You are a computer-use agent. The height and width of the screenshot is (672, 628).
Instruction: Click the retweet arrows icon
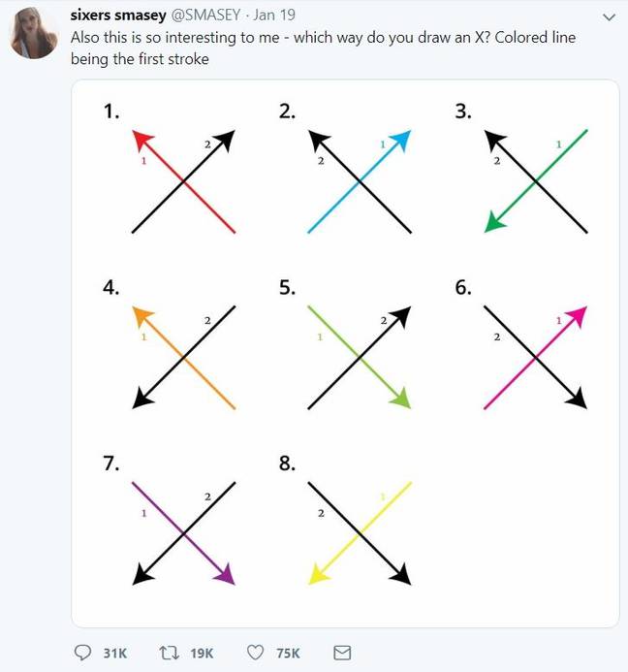[170, 653]
